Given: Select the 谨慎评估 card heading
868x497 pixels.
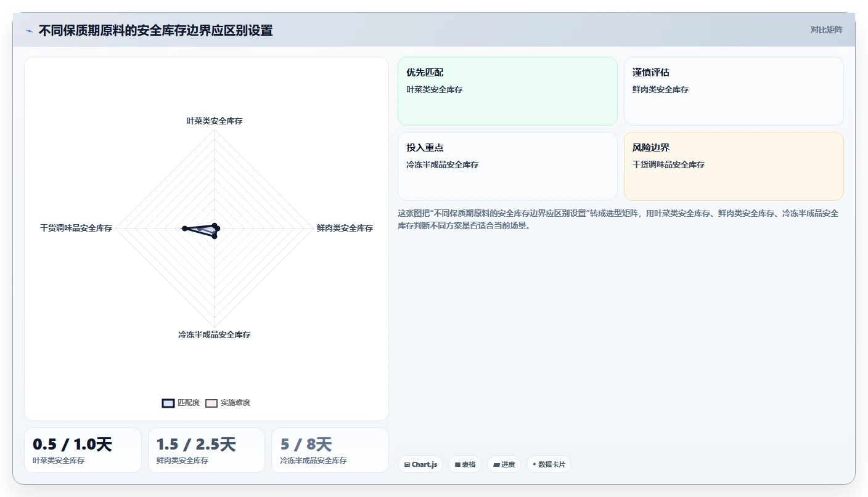Looking at the screenshot, I should (x=651, y=73).
